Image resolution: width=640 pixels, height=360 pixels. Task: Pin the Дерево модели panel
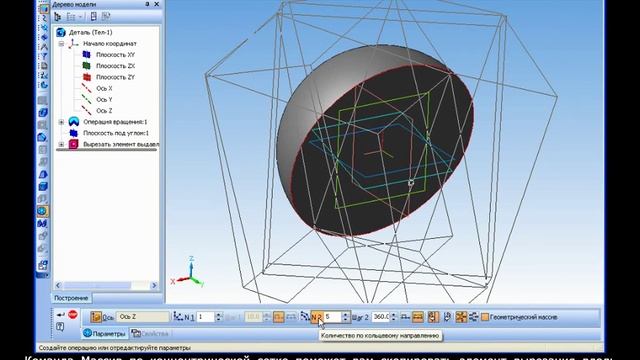click(147, 4)
